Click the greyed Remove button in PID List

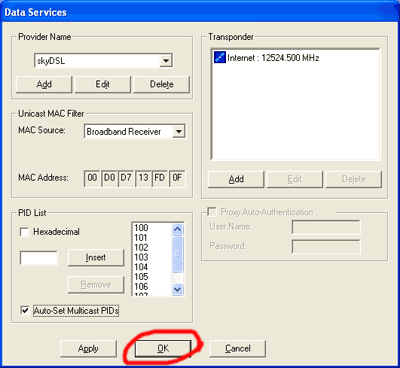point(96,285)
